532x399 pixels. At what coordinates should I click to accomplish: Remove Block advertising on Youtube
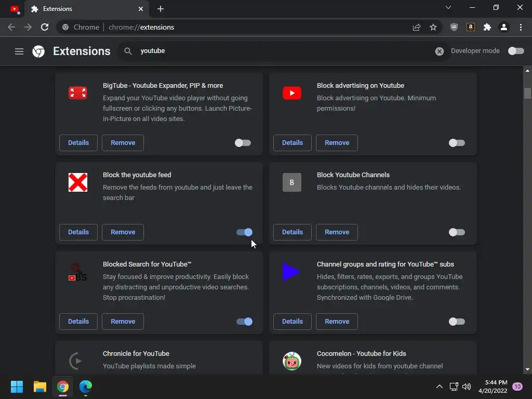[337, 143]
